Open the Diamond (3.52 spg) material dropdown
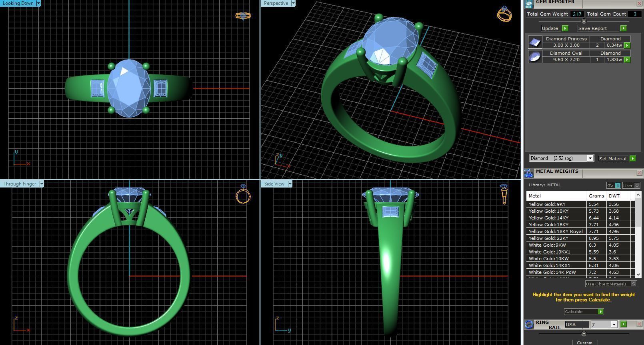644x345 pixels. pos(590,158)
